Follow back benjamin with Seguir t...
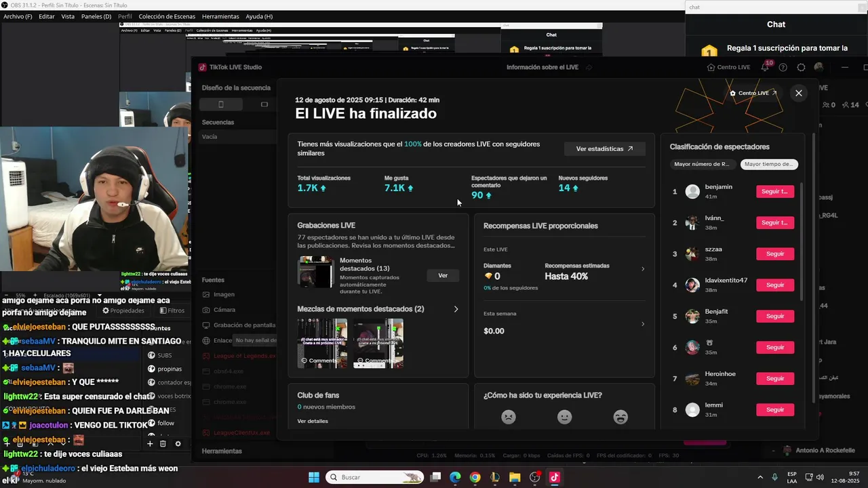Viewport: 868px width, 488px height. pyautogui.click(x=775, y=192)
